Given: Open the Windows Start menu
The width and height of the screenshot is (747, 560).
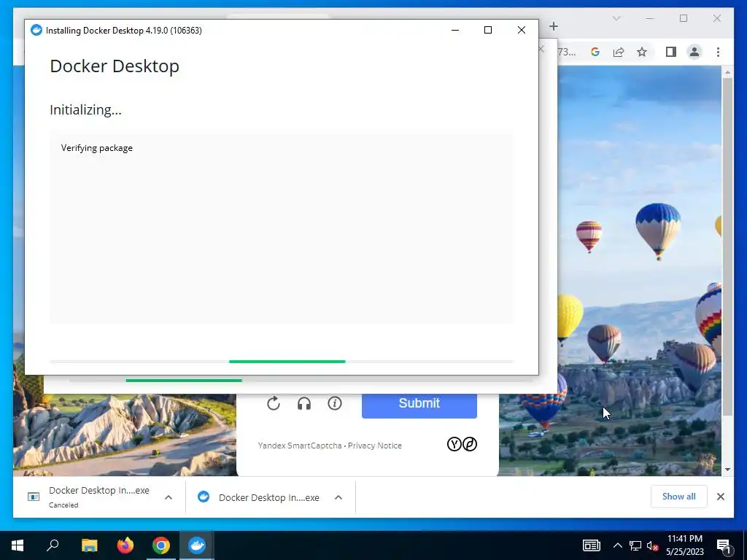Looking at the screenshot, I should click(18, 545).
